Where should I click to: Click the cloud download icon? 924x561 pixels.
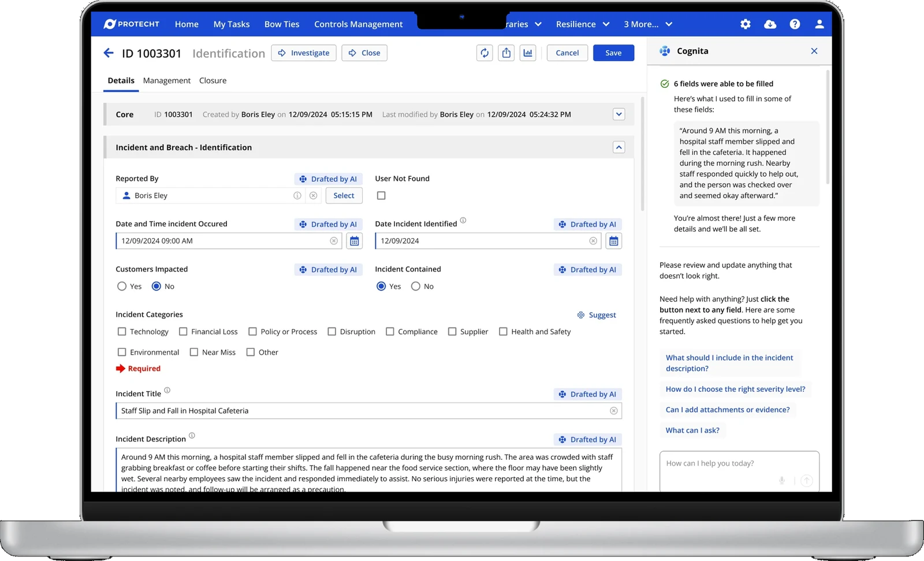click(770, 24)
